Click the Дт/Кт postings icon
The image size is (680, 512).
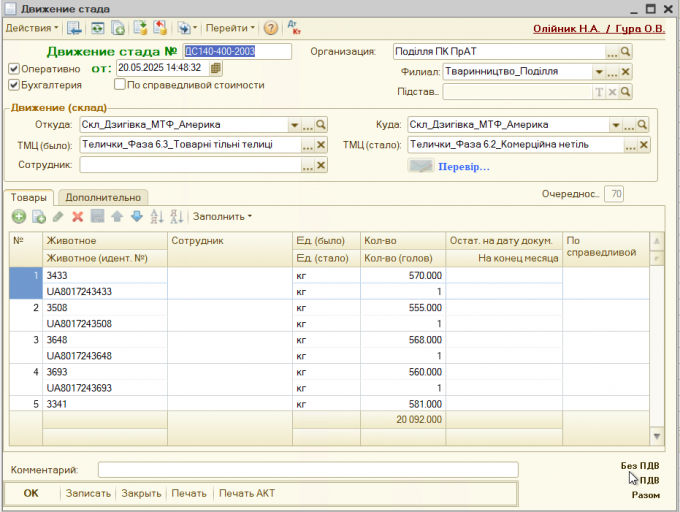click(294, 28)
